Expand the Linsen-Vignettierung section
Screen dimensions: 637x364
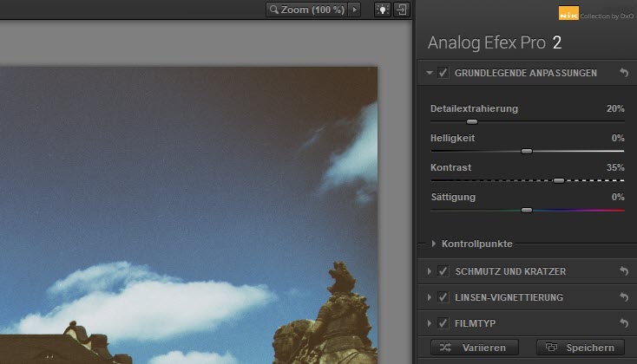click(x=430, y=297)
